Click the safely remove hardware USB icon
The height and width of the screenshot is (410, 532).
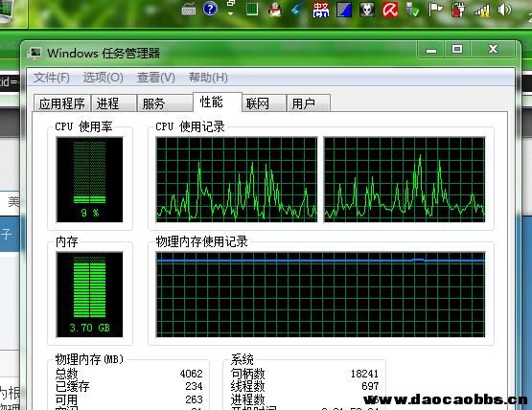tap(413, 10)
